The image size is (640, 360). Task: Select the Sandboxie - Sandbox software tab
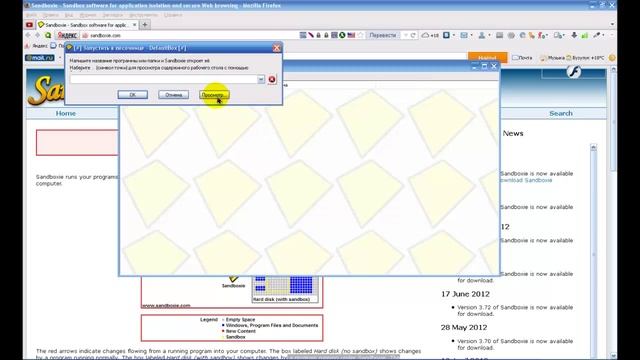coord(87,25)
